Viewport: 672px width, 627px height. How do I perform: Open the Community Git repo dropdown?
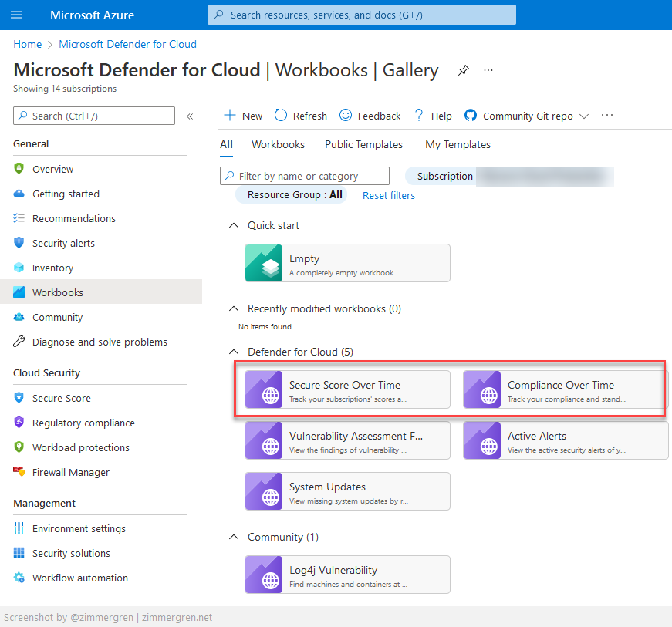point(584,115)
